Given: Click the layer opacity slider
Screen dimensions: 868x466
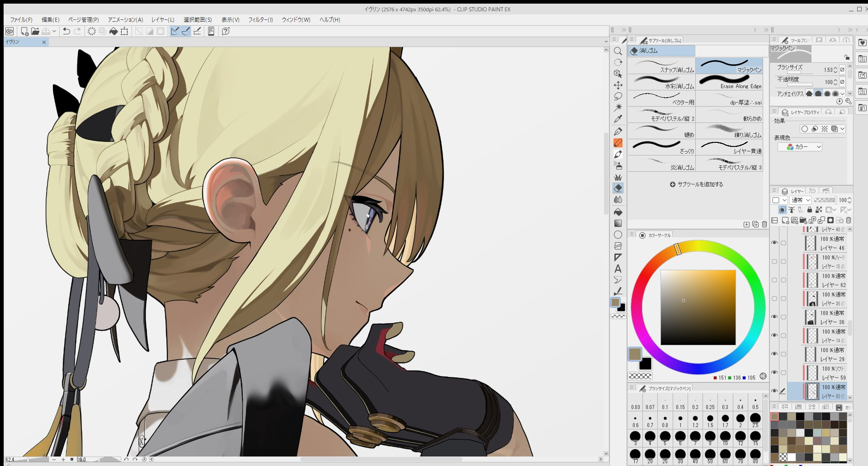Looking at the screenshot, I should [x=825, y=200].
